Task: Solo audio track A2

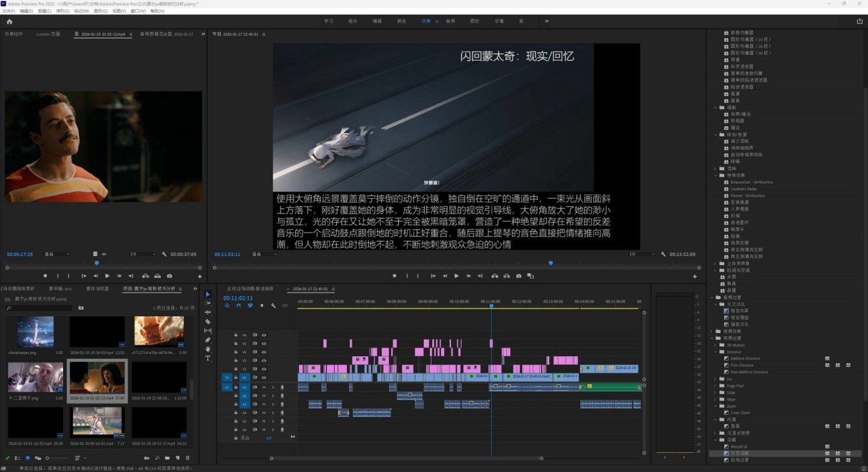Action: tap(273, 396)
